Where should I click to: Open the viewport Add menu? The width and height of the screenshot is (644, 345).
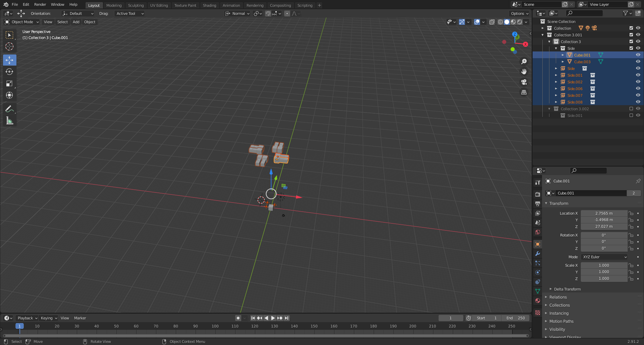76,22
